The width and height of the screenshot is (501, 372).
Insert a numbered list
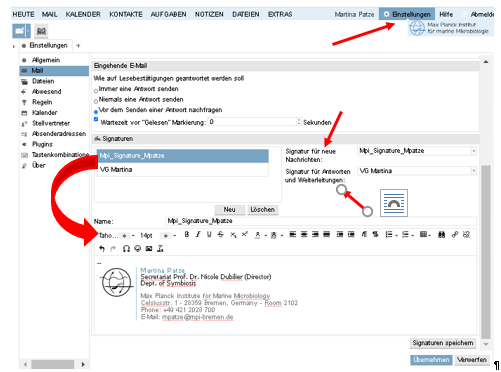click(x=405, y=235)
